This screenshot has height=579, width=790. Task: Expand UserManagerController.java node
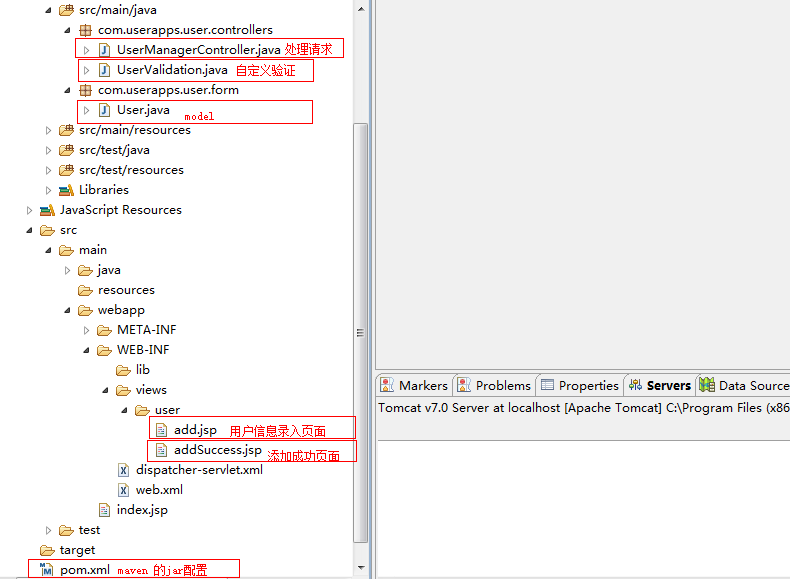click(x=86, y=50)
